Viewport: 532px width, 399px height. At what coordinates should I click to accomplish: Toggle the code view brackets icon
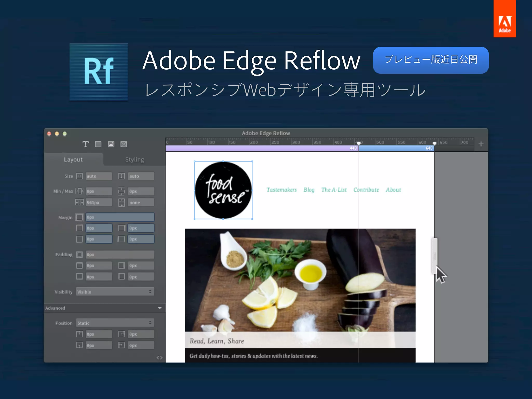click(159, 358)
